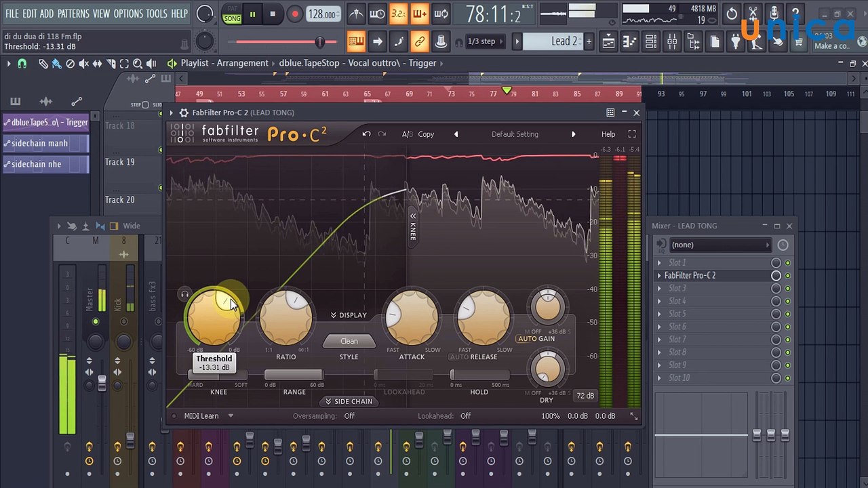Select the Slice tool in Playlist toolbar
Screen dimensions: 868x488
click(x=111, y=63)
